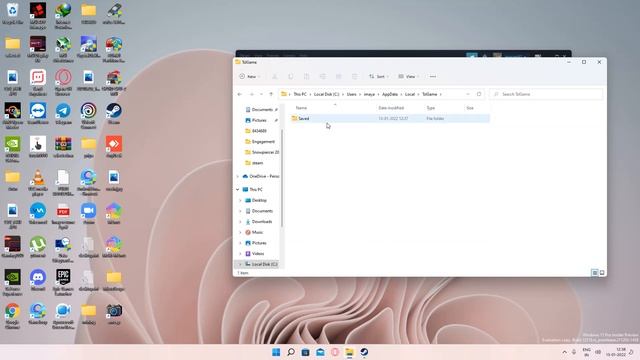
Task: Sort by Date modified column header
Action: pyautogui.click(x=391, y=108)
